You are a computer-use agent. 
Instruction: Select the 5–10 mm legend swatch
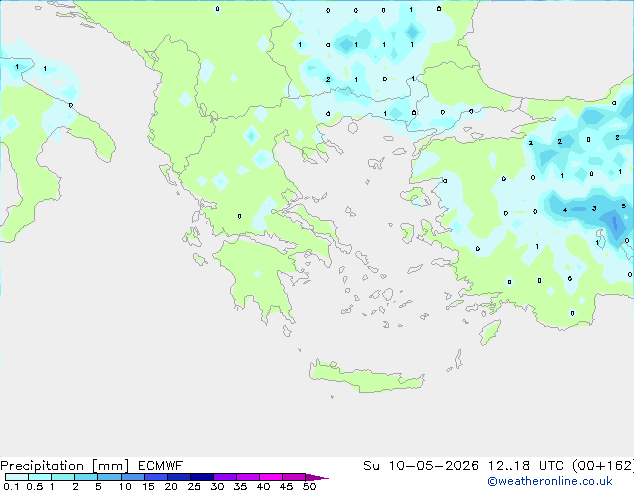pyautogui.click(x=109, y=477)
